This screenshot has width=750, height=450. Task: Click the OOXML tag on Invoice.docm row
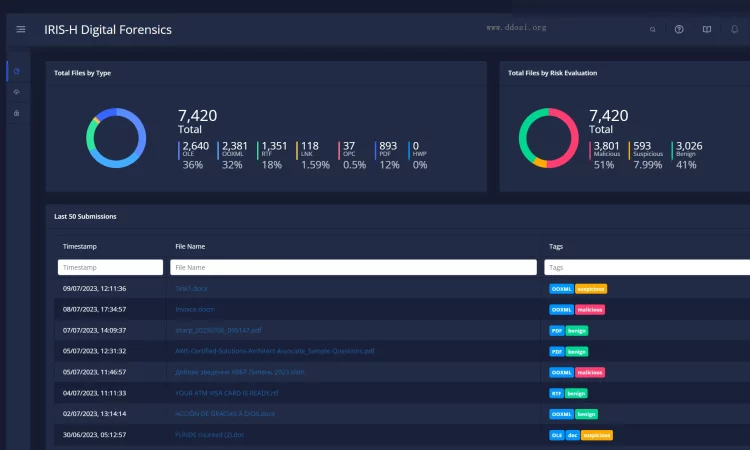[561, 310]
